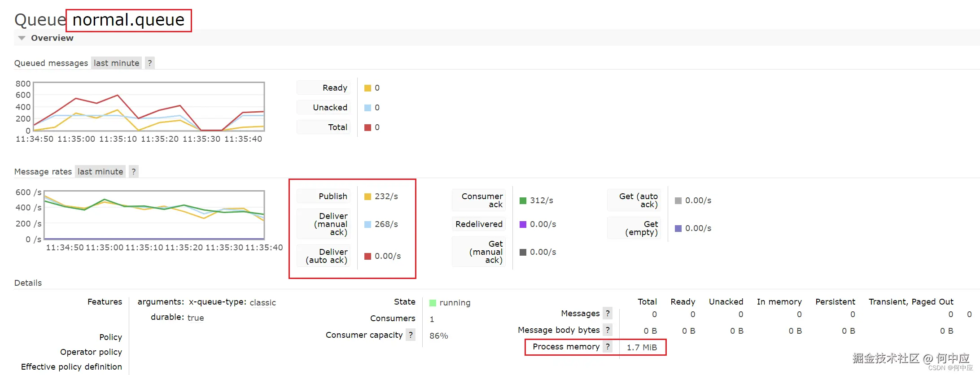Click Process memory help question mark
This screenshot has height=375, width=980.
[x=608, y=346]
